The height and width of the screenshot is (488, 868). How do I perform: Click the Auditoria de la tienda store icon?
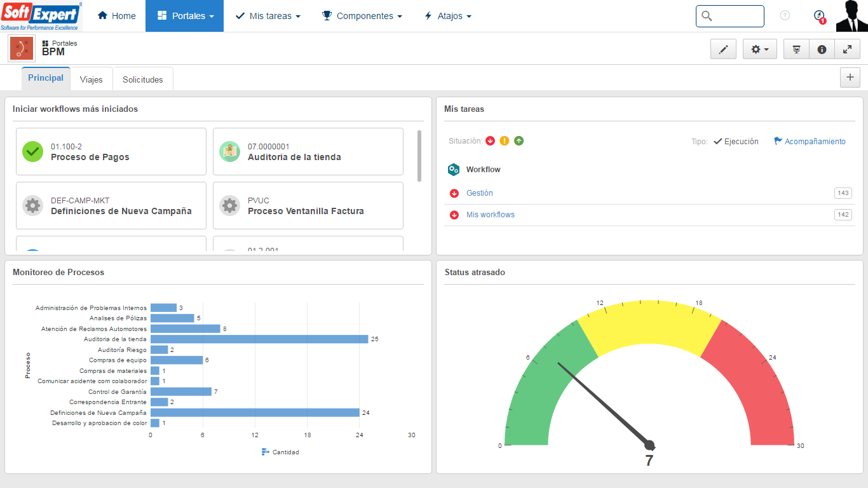click(x=229, y=151)
